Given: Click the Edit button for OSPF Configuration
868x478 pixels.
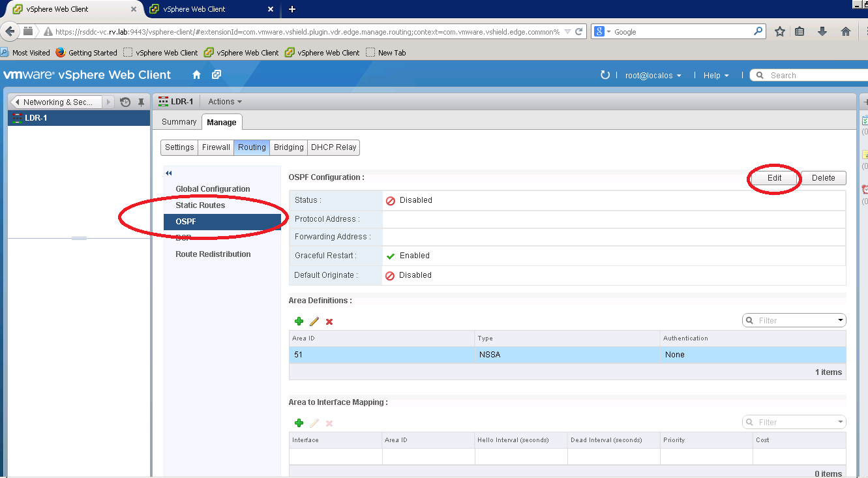Looking at the screenshot, I should (774, 178).
